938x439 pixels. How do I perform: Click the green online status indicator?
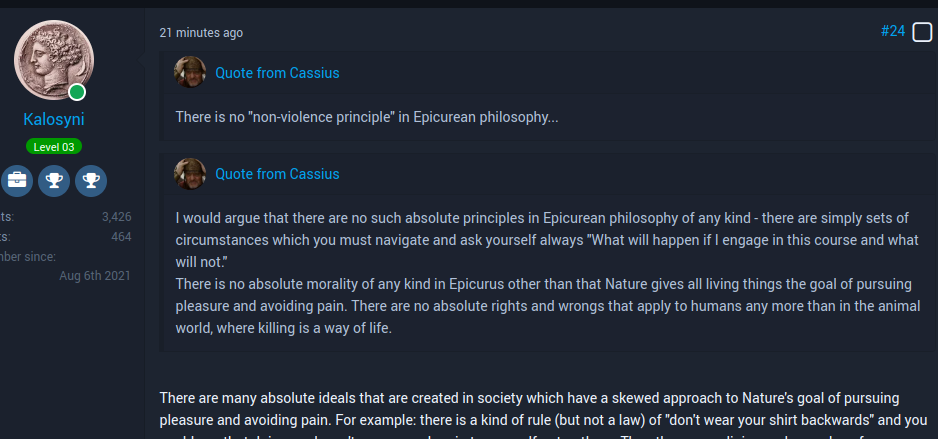pos(77,93)
